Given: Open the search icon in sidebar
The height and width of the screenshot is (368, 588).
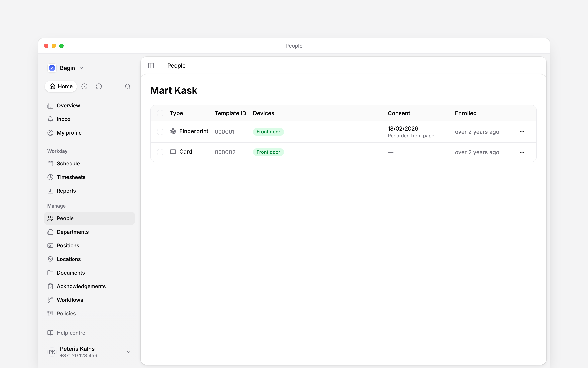Looking at the screenshot, I should [x=128, y=86].
